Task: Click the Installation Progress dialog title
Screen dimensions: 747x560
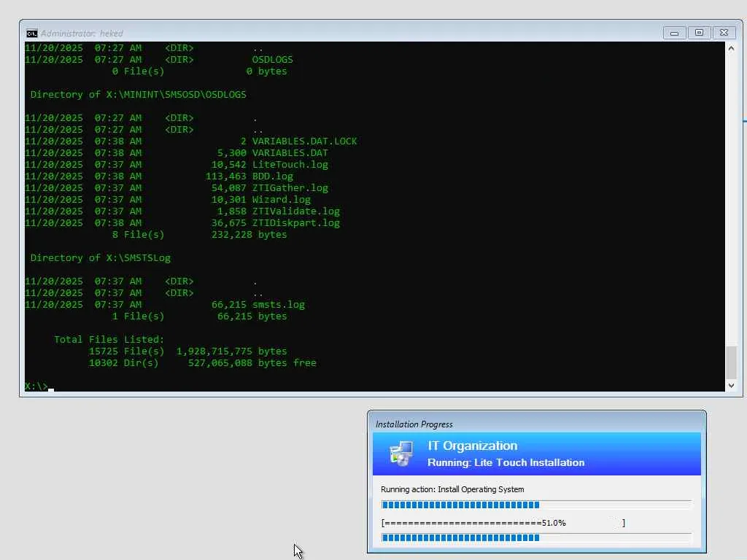Action: click(414, 424)
